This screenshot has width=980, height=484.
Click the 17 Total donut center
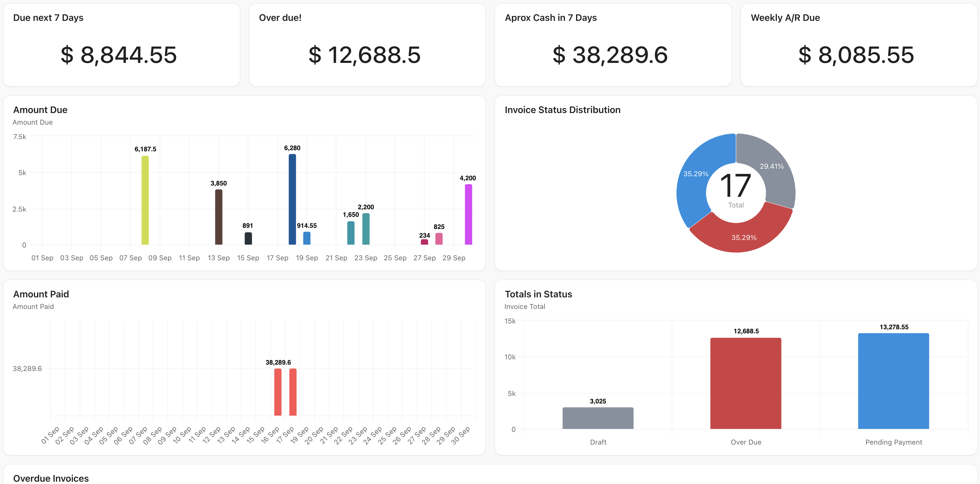point(735,190)
